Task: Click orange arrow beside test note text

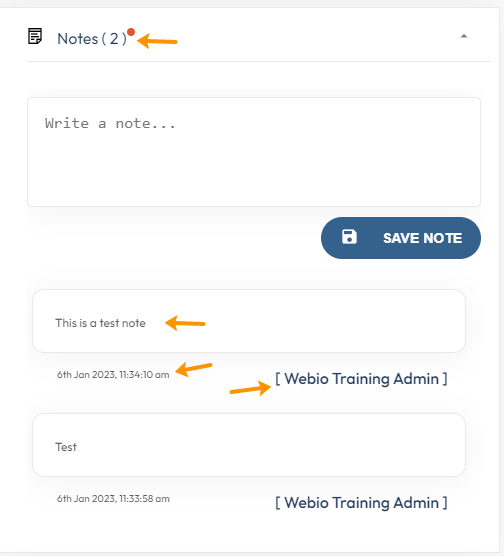Action: click(x=185, y=323)
